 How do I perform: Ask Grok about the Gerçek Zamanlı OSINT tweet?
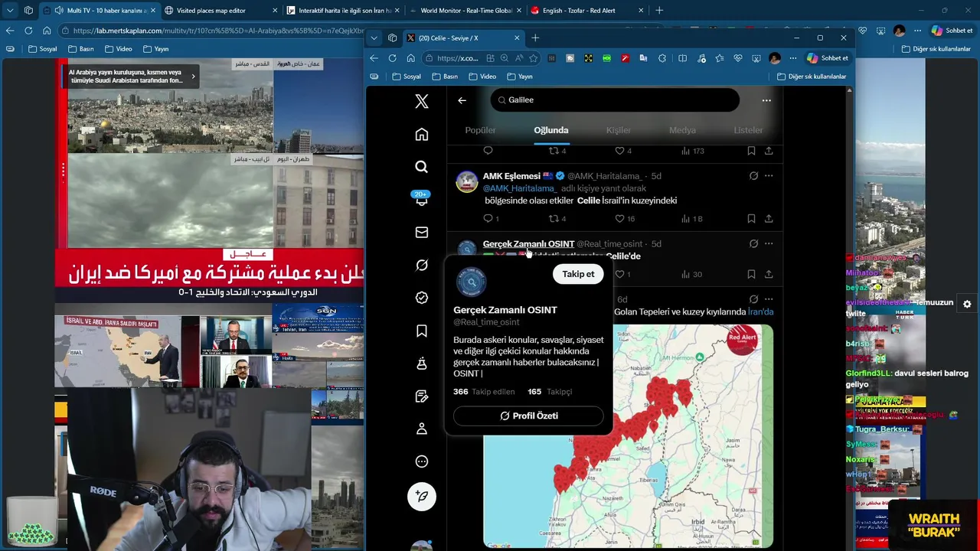(x=753, y=243)
